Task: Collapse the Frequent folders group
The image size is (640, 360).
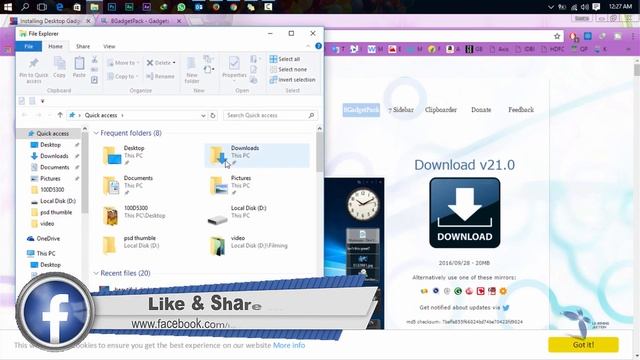Action: click(x=96, y=133)
